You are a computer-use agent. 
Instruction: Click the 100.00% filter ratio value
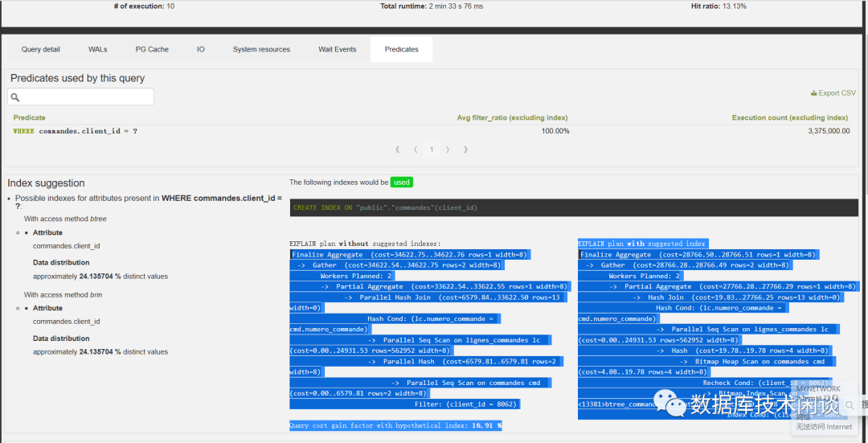555,131
